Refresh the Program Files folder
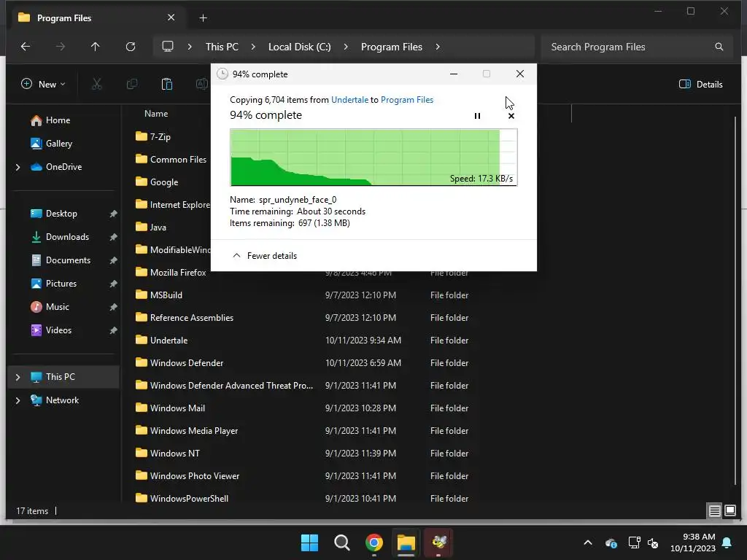 [x=131, y=47]
